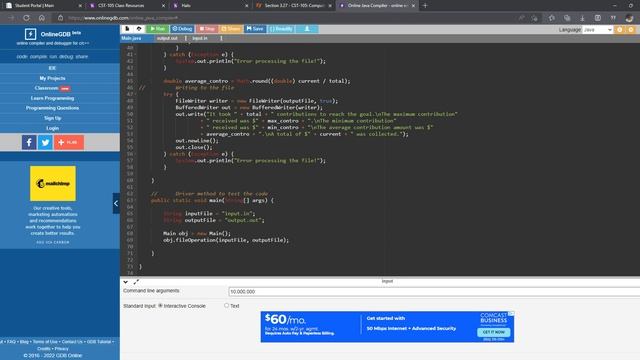This screenshot has height=360, width=640.
Task: Click Sign Up in the sidebar
Action: coord(52,118)
